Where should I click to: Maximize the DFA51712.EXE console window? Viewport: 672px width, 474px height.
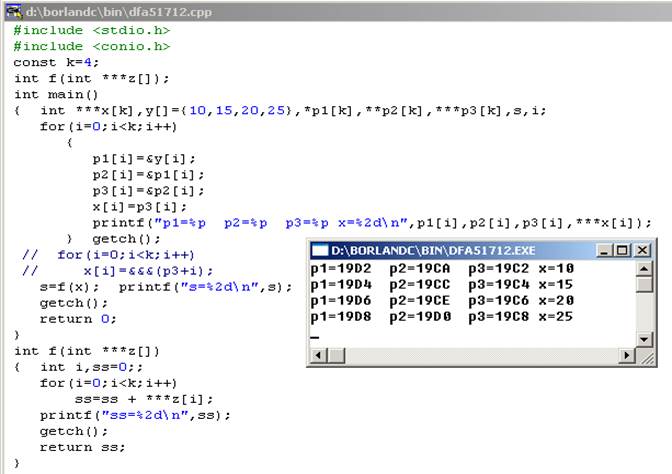coord(622,250)
